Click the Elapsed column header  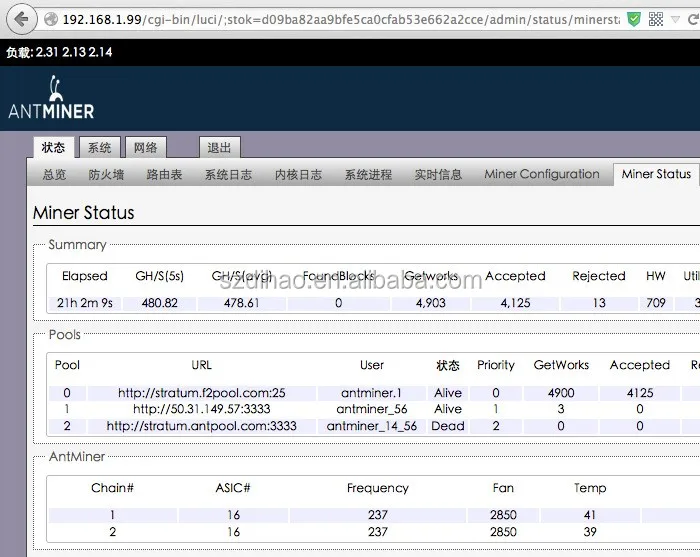[85, 276]
